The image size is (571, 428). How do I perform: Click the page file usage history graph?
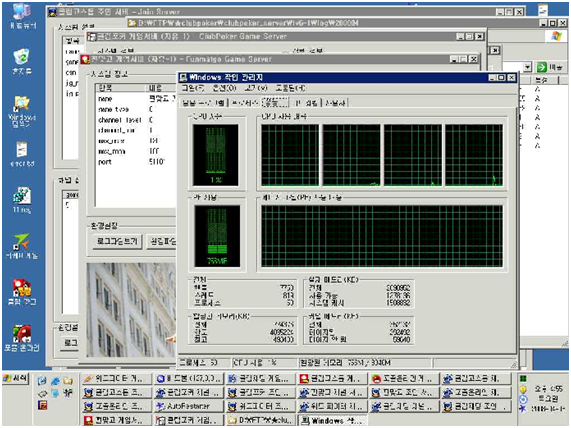click(382, 236)
